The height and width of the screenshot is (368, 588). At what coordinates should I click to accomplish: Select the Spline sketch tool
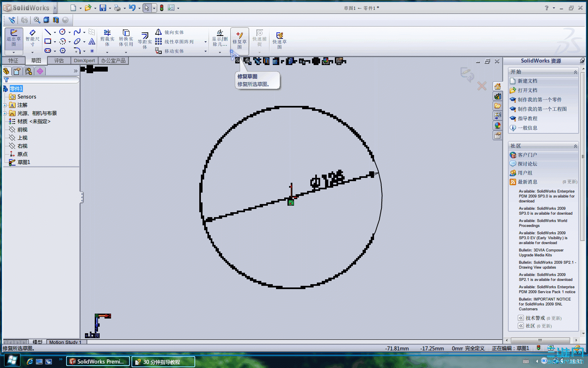77,32
